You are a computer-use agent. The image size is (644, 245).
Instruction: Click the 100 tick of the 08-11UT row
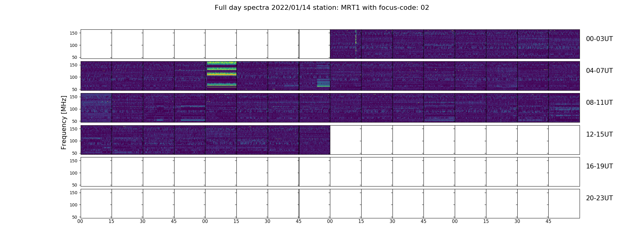click(x=73, y=109)
